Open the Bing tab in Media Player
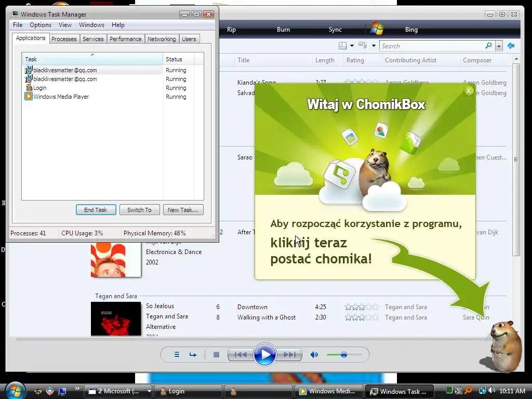This screenshot has height=399, width=532. [411, 30]
